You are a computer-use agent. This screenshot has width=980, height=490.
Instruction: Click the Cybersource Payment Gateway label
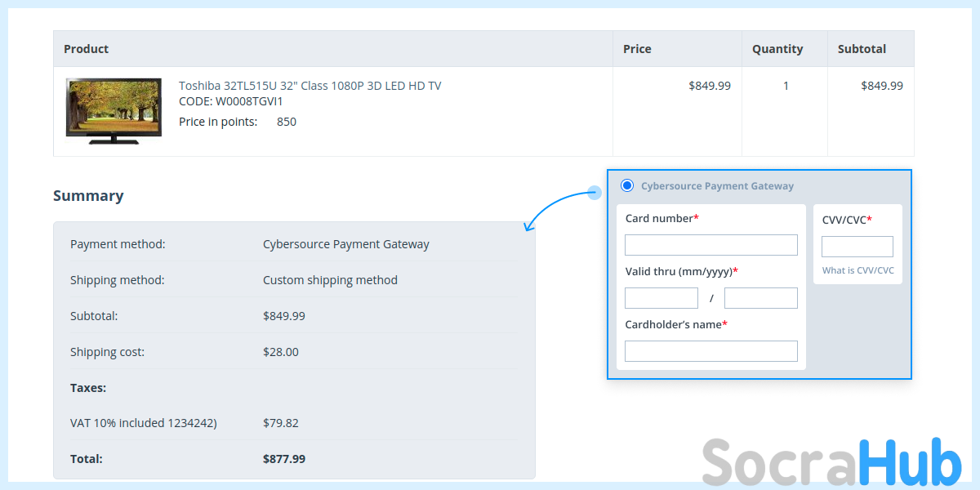717,186
